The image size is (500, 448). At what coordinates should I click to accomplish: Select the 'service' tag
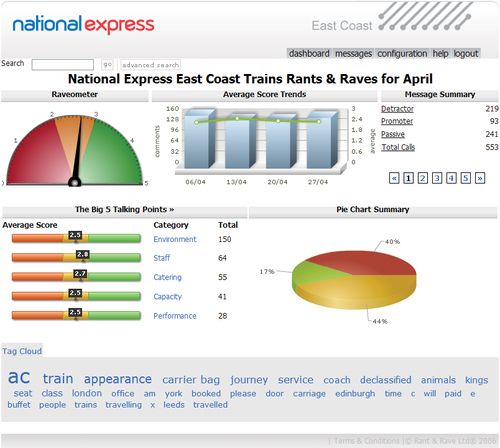(x=296, y=380)
